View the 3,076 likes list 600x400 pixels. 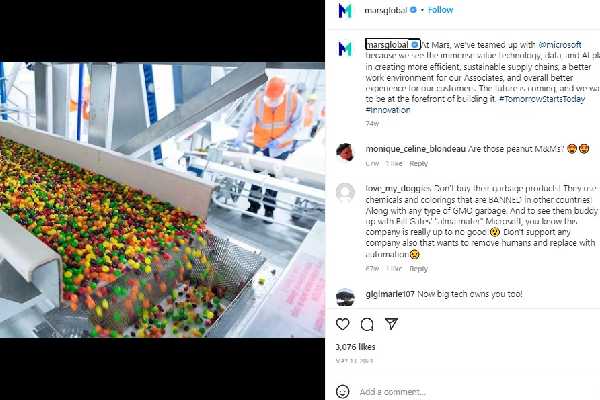[354, 346]
